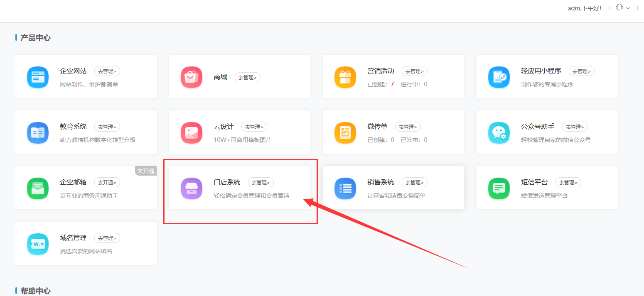Click the 商城 shopping bag icon

coord(192,77)
